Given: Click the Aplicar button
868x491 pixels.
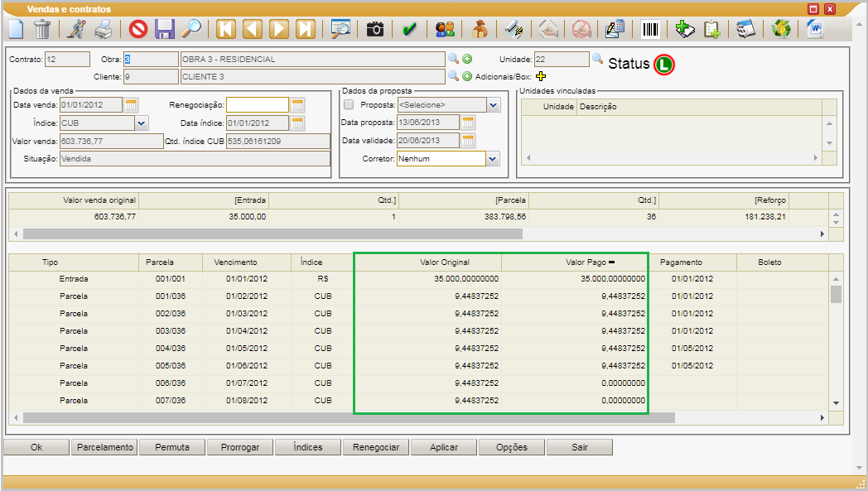Looking at the screenshot, I should point(444,447).
